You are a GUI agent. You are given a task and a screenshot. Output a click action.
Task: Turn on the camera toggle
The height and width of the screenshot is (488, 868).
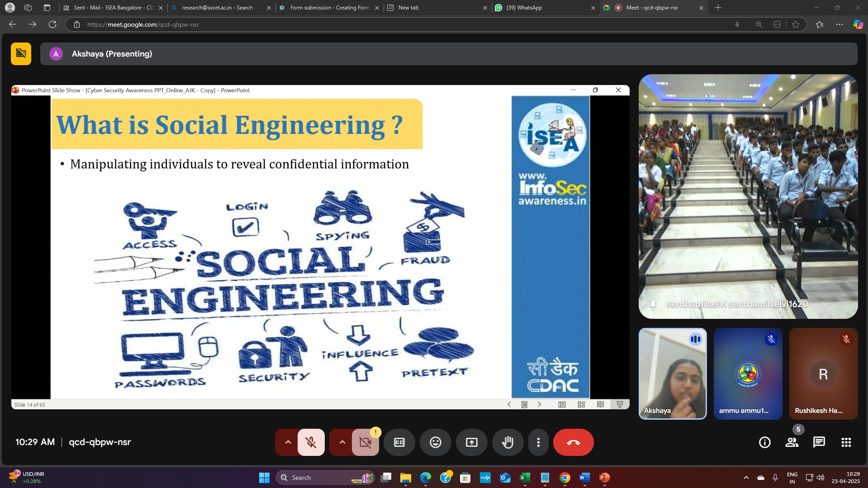365,442
